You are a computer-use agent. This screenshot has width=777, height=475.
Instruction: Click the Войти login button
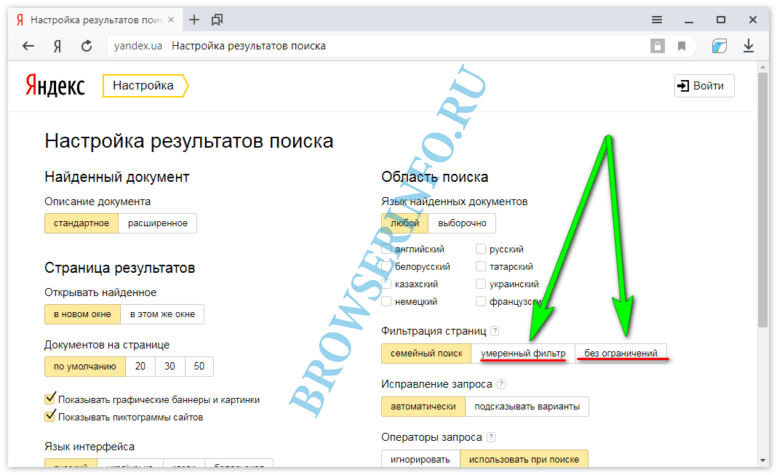click(x=704, y=86)
